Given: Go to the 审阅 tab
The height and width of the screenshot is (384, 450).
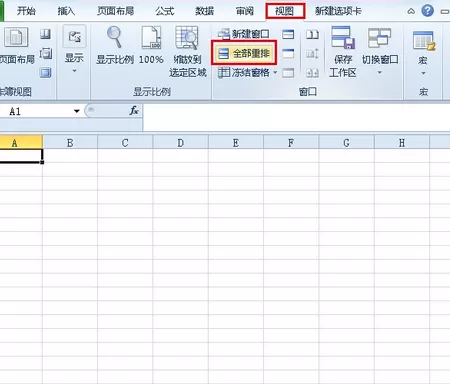Looking at the screenshot, I should pos(245,11).
